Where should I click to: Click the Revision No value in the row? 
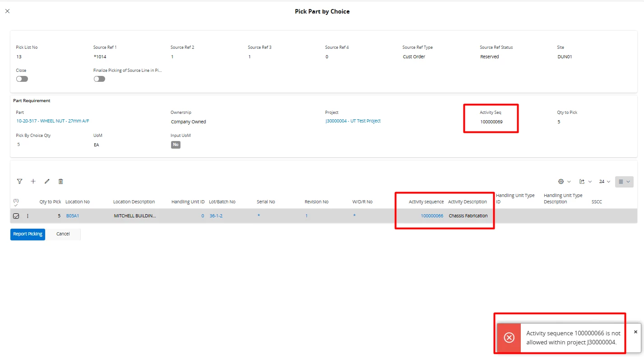(306, 216)
